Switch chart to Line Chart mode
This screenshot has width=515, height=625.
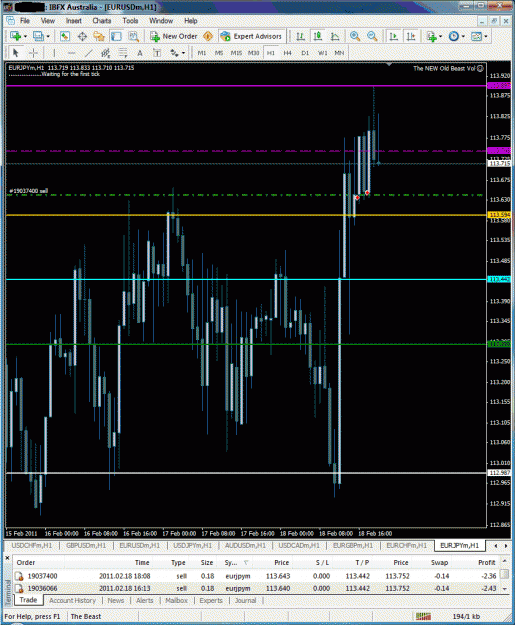(x=335, y=36)
